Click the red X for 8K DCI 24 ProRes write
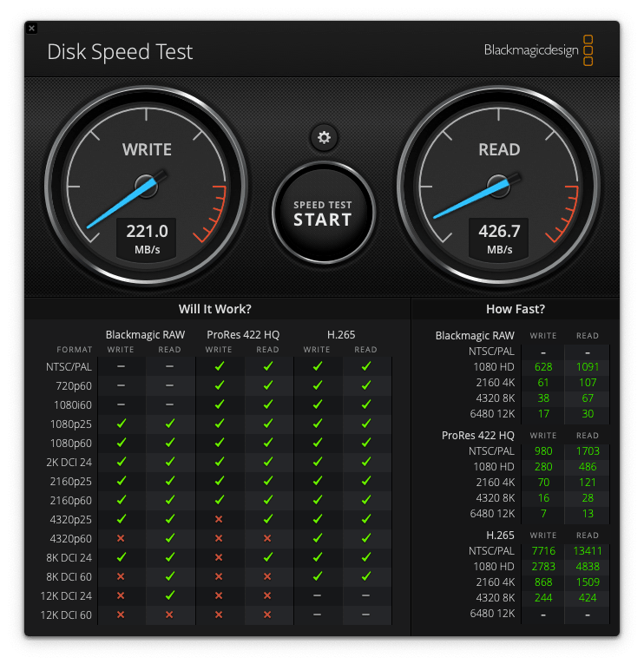This screenshot has width=644, height=664. (x=219, y=557)
